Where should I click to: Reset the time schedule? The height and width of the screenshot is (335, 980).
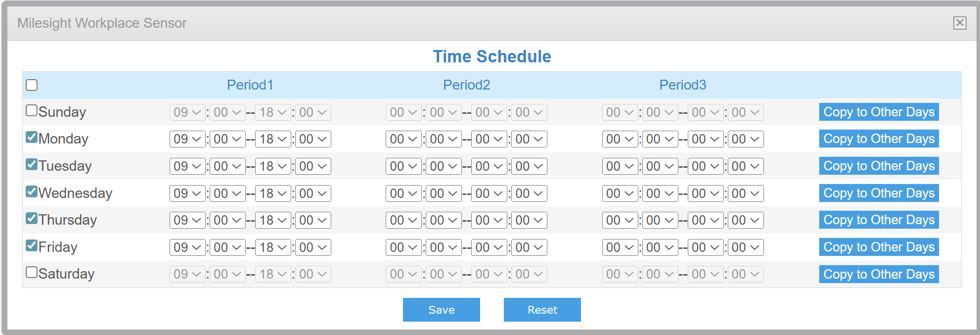click(542, 310)
